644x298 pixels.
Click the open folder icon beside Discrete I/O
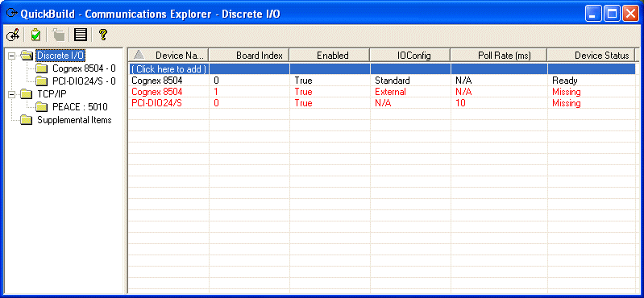[x=27, y=55]
